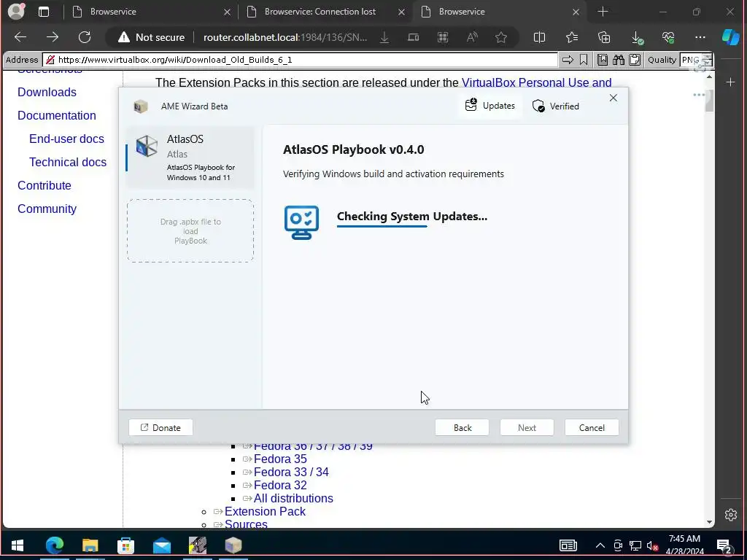Open the Quality PNG selector
Screen dimensions: 747x560
696,60
